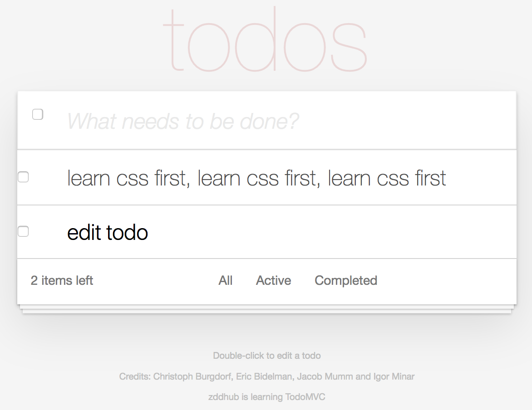Select the 'All' filter
Image resolution: width=532 pixels, height=410 pixels.
pyautogui.click(x=226, y=280)
